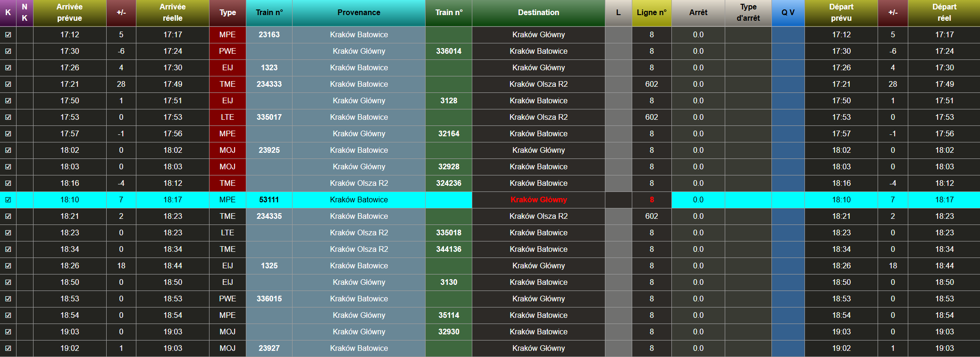Screen dimensions: 980x357
Task: Select train number 336014 cell
Action: pos(449,51)
